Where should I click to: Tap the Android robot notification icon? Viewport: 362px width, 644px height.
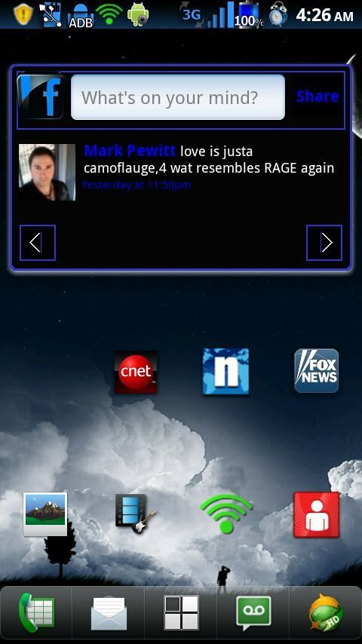[138, 14]
